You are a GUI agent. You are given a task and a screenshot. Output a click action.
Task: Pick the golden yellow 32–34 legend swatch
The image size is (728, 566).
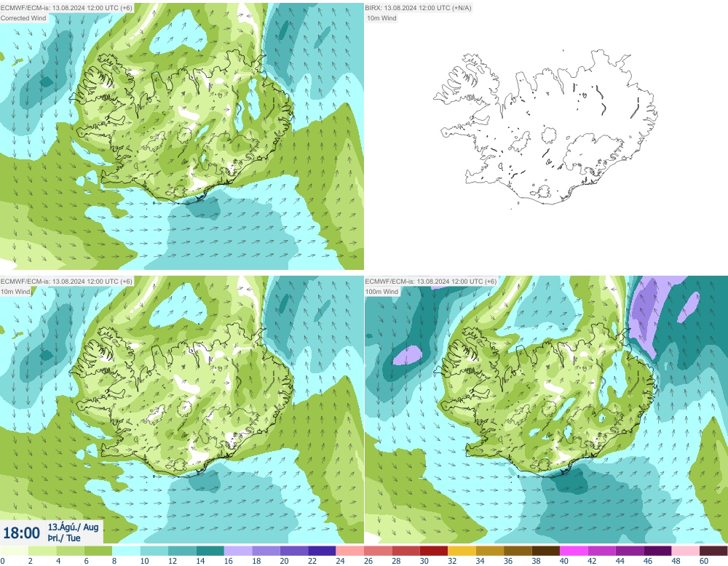tap(462, 551)
